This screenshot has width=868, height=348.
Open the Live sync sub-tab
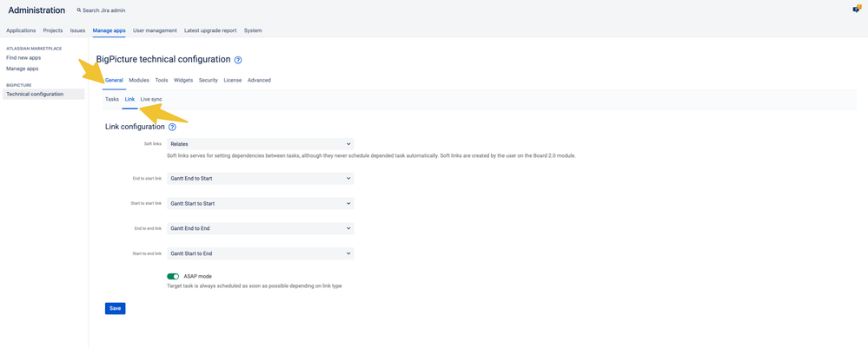[151, 100]
